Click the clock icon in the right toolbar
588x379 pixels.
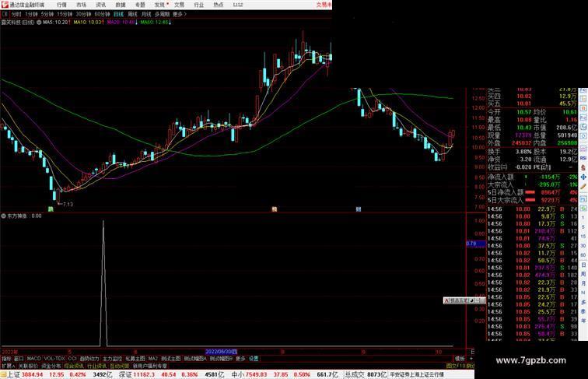tap(583, 127)
